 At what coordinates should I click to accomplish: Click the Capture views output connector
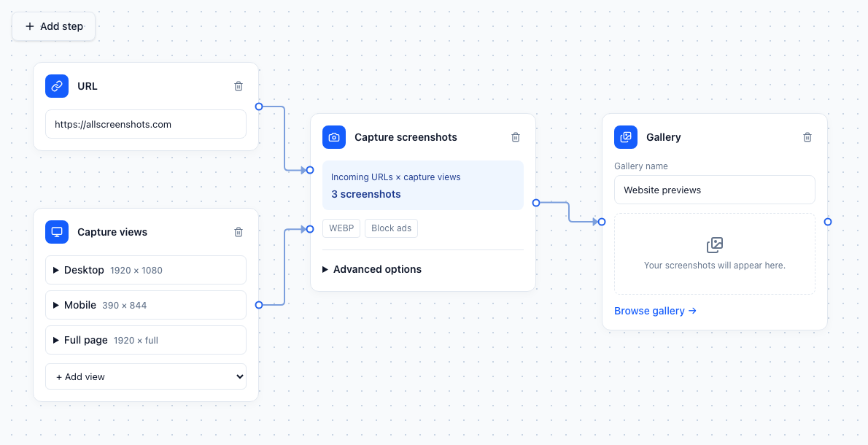pos(258,305)
